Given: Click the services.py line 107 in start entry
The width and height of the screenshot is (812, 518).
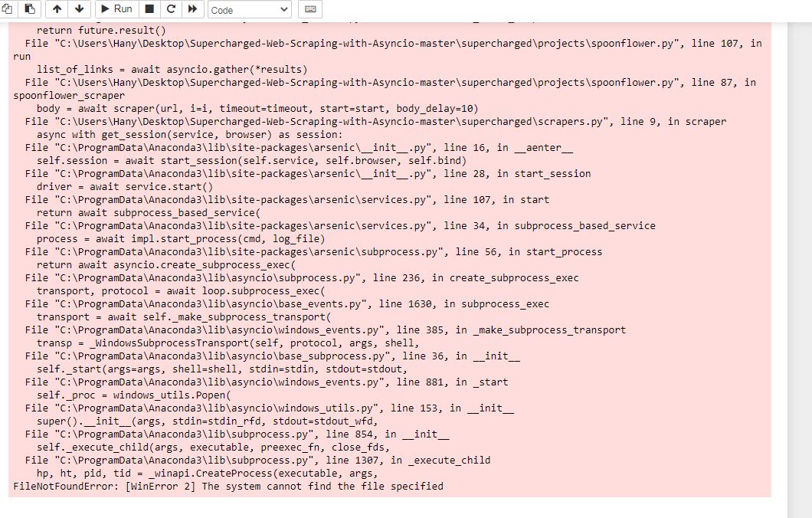Looking at the screenshot, I should 287,199.
